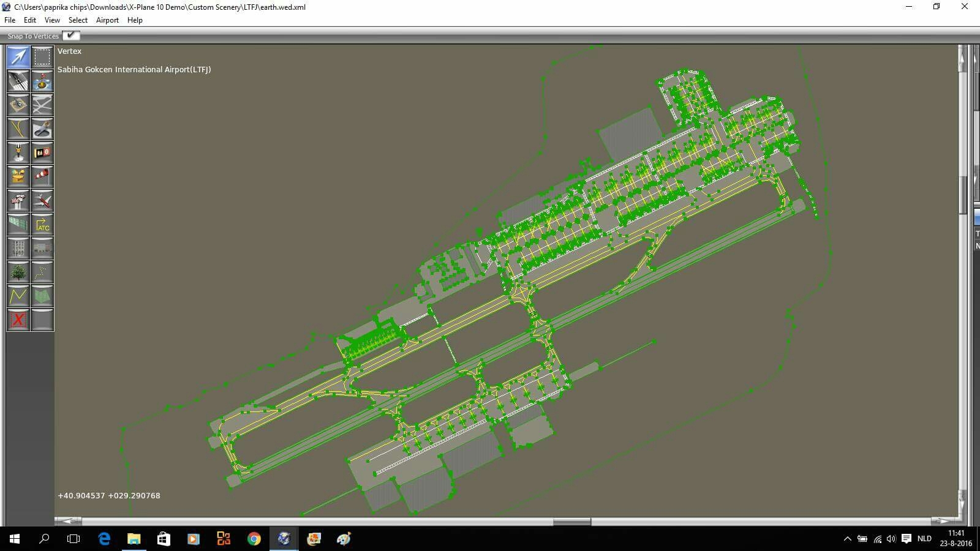Select the Marquee selection tool
This screenshot has height=551, width=980.
click(x=42, y=57)
